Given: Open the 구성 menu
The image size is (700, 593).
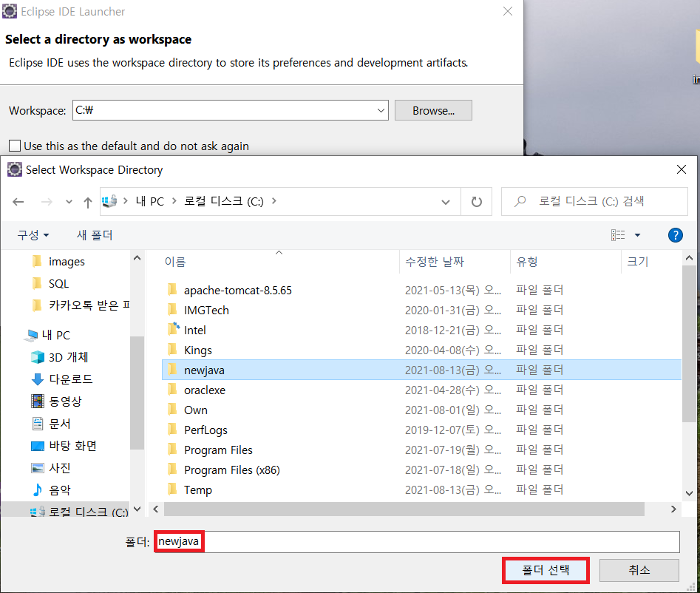Looking at the screenshot, I should [x=33, y=235].
